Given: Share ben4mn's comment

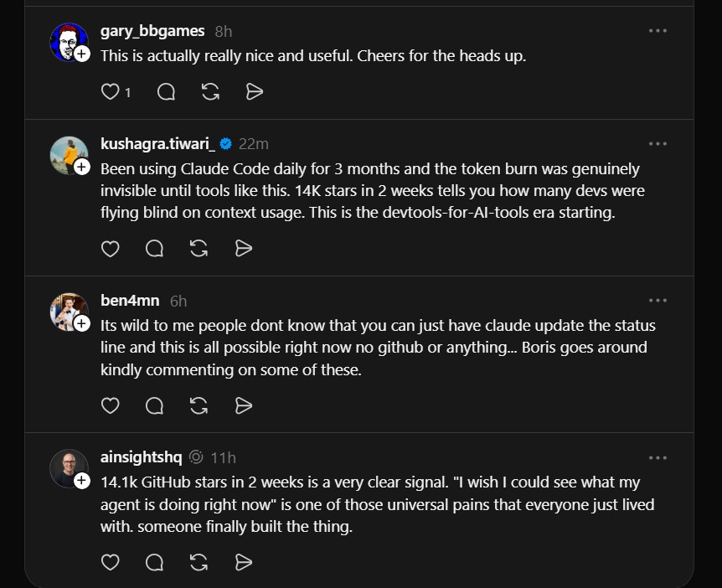Looking at the screenshot, I should [244, 405].
